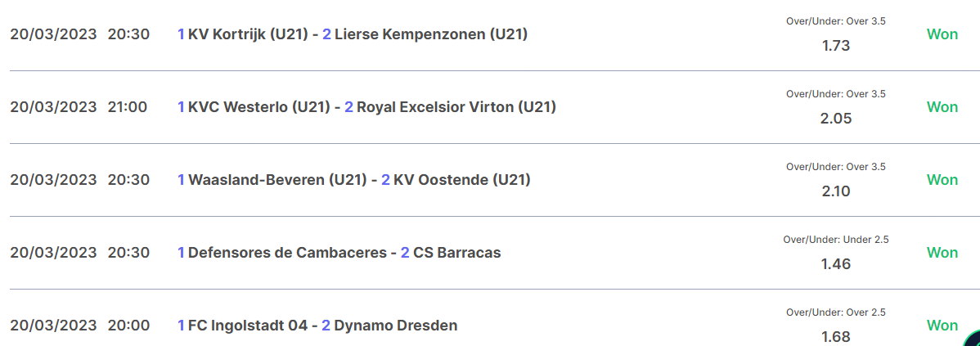
Task: Open KVC Westerlo (U21) vs Royal Excelsior Virton match
Action: click(366, 107)
